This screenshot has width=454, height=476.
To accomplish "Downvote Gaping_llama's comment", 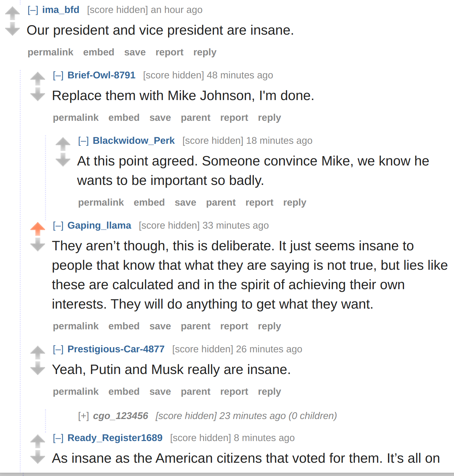I will (x=38, y=244).
